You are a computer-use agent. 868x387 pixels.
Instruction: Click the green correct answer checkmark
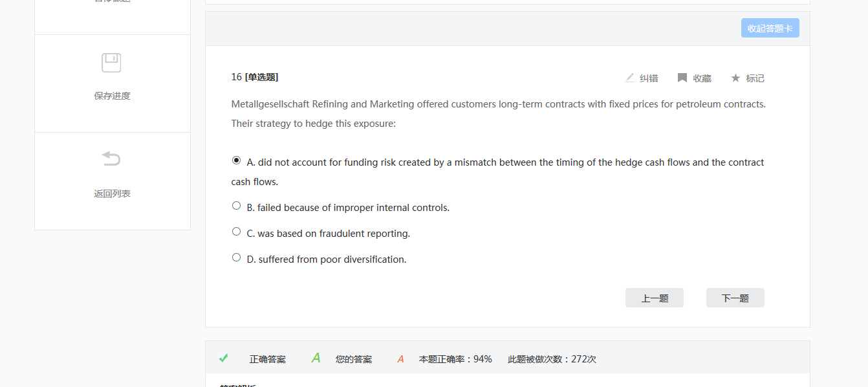click(224, 358)
